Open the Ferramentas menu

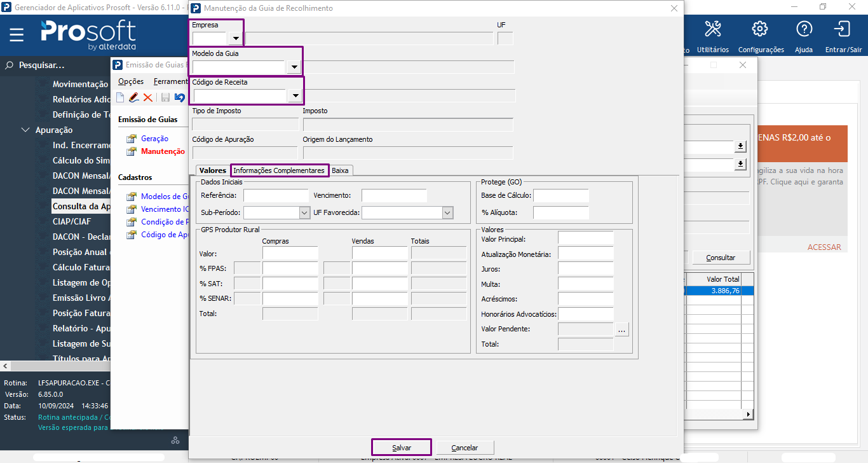tap(170, 81)
